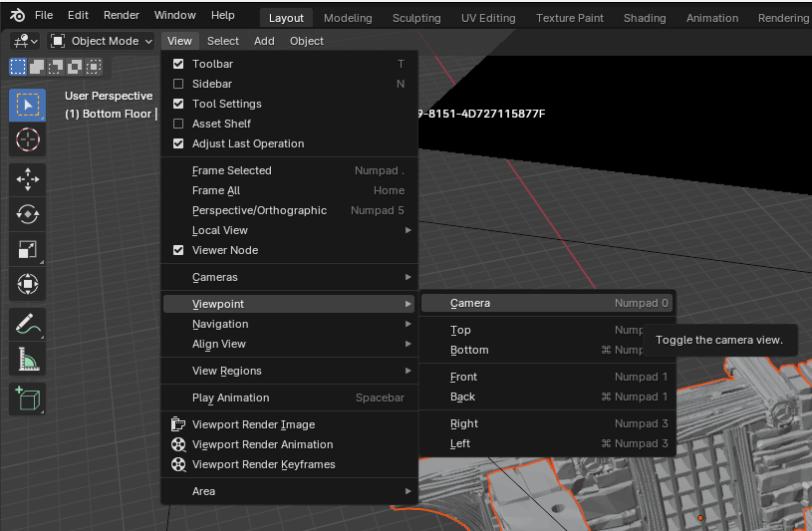
Task: Open the Object Mode dropdown
Action: point(101,41)
